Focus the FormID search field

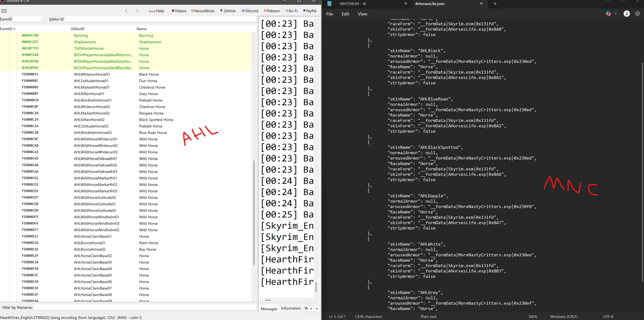(27, 19)
